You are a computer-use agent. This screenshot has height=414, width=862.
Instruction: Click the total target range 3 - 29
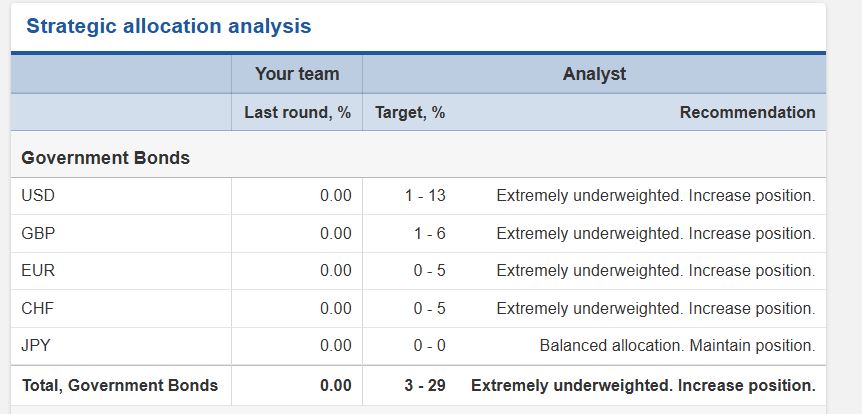tap(425, 385)
